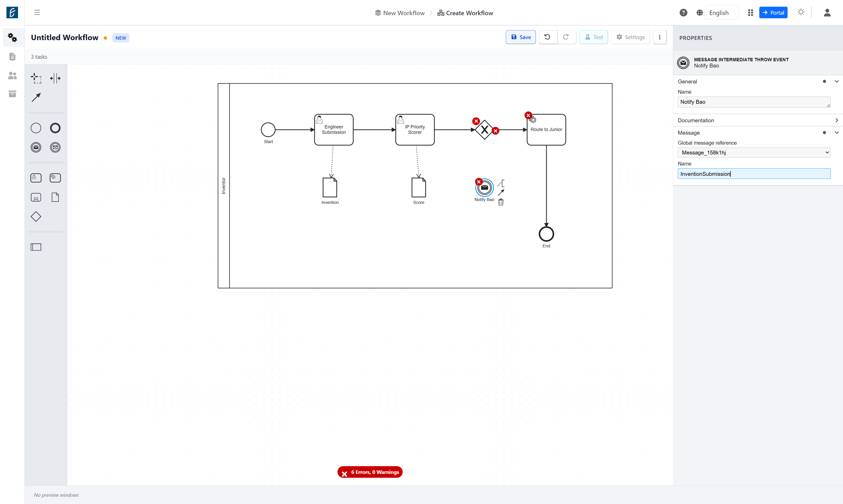Show the 6 Errors, 0 Warnings badge
843x504 pixels.
(x=370, y=472)
